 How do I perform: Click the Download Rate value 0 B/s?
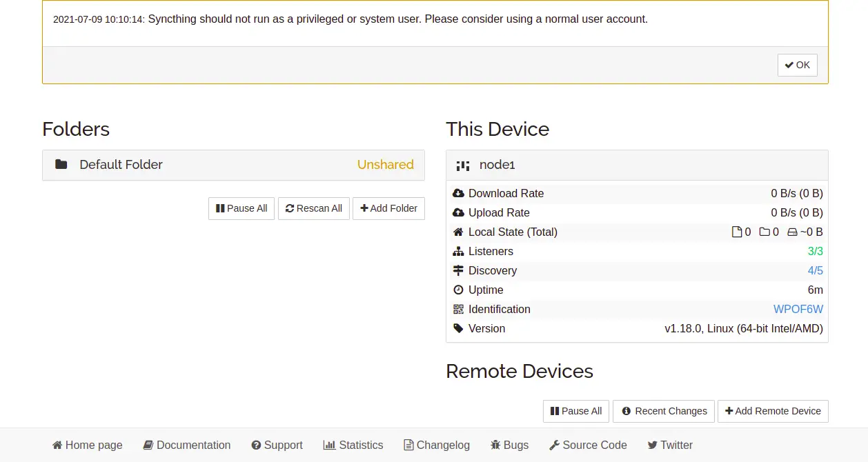click(797, 194)
